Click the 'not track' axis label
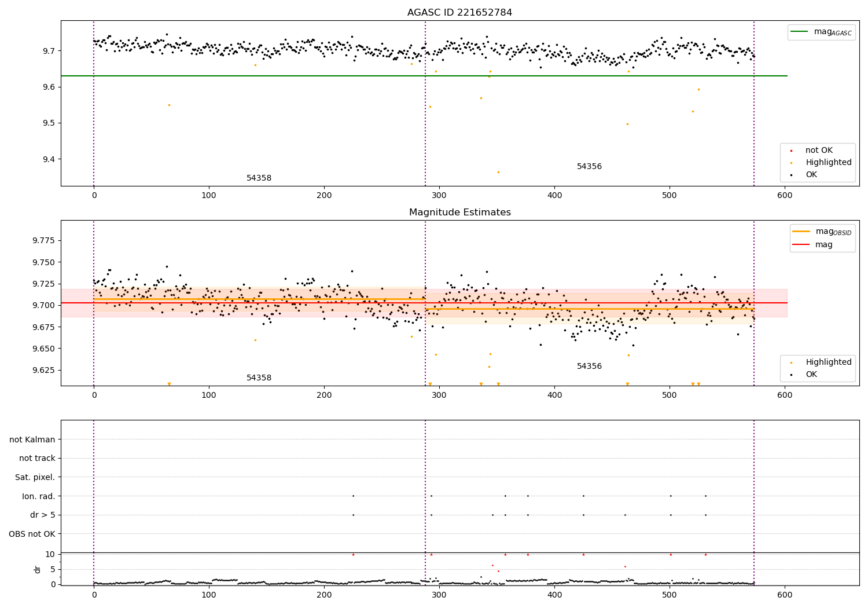This screenshot has height=608, width=868. coord(37,459)
